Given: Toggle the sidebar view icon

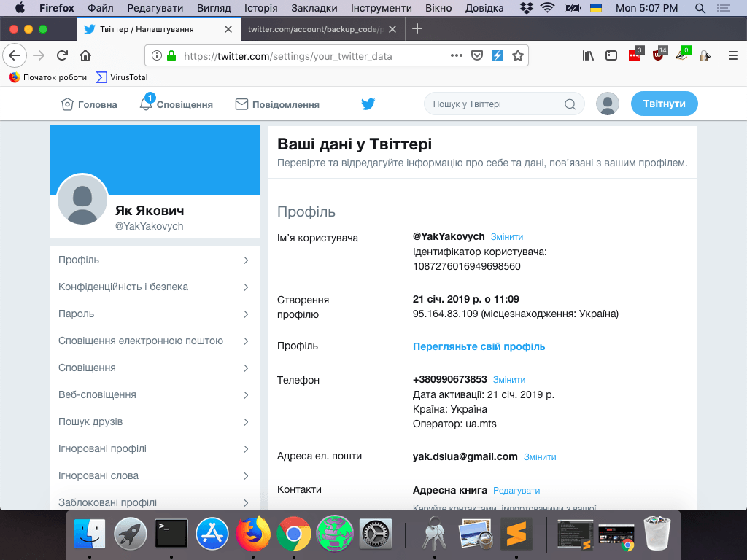Looking at the screenshot, I should (611, 55).
